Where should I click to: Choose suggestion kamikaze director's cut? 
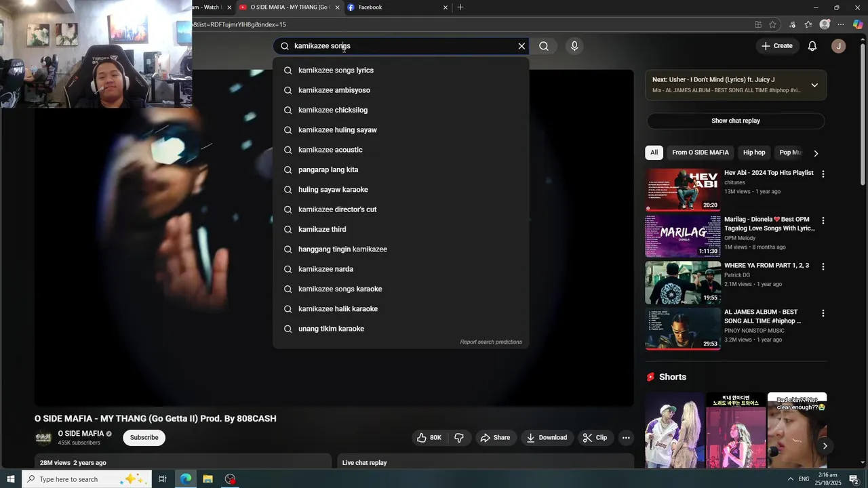pos(401,209)
